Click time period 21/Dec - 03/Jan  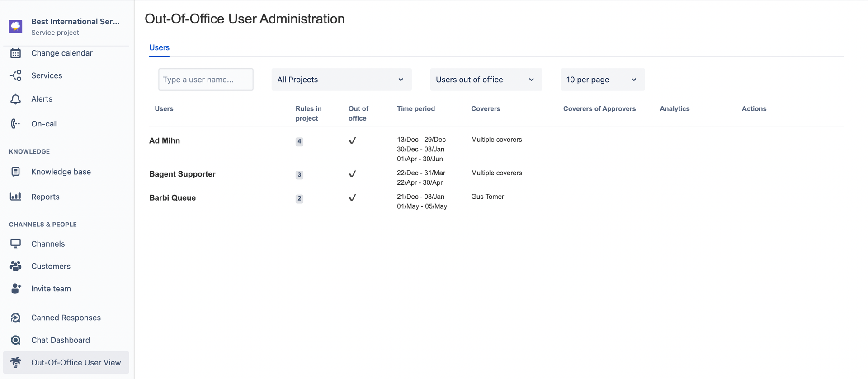pyautogui.click(x=420, y=197)
